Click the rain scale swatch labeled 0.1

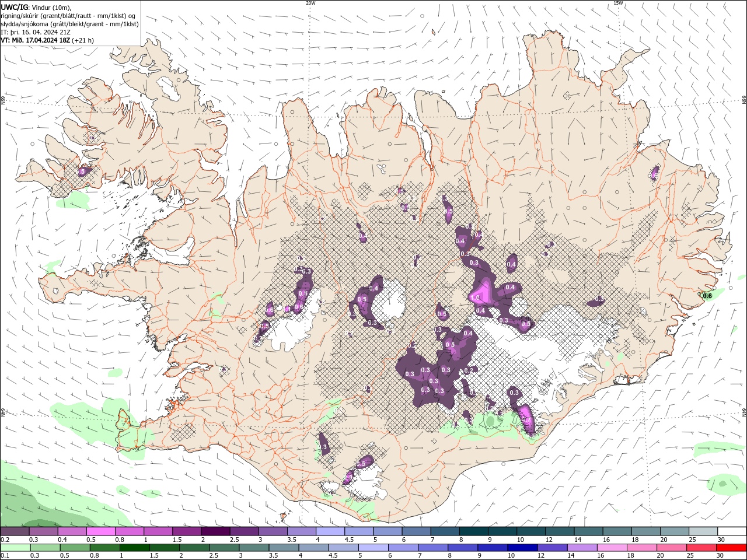(x=15, y=548)
